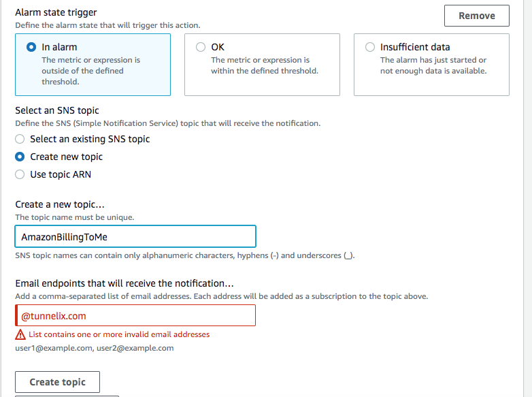Click the Select an SNS topic heading
532x397 pixels.
[x=57, y=110]
